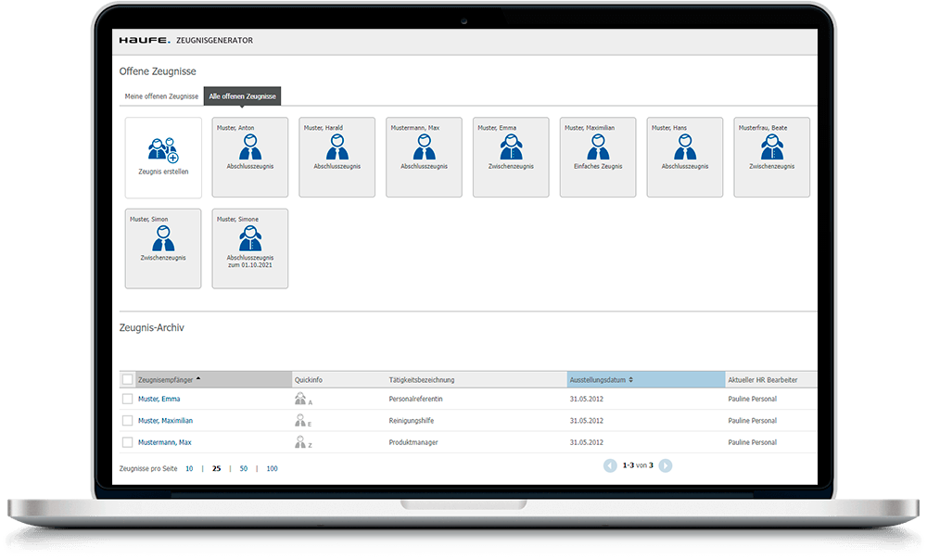Click the Produktmanager job title cell
The image size is (927, 560).
coord(413,442)
